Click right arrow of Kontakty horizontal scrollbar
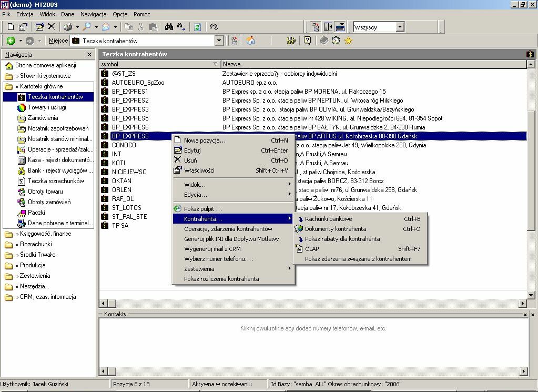Image resolution: width=538 pixels, height=392 pixels. (523, 371)
